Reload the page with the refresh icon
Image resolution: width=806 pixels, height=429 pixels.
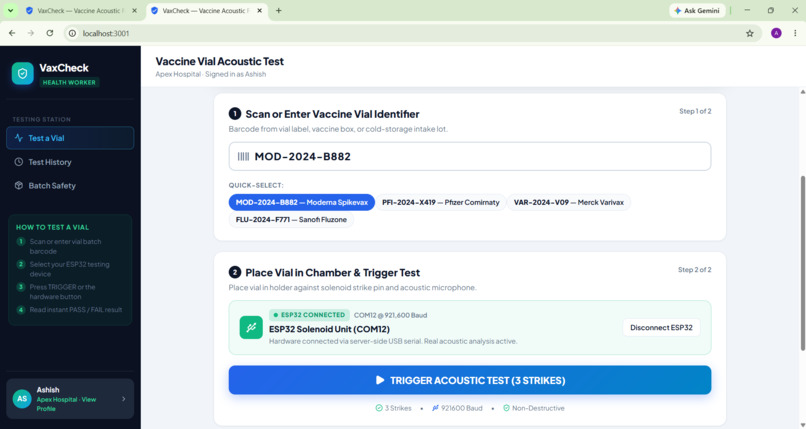[x=50, y=33]
